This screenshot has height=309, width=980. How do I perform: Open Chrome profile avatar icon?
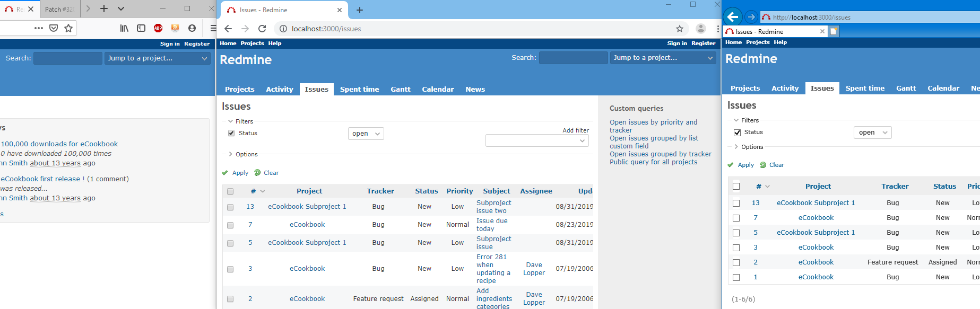click(x=701, y=29)
